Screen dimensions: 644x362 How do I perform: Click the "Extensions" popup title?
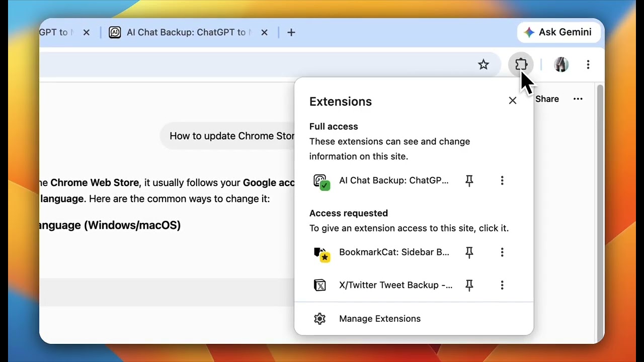tap(341, 102)
